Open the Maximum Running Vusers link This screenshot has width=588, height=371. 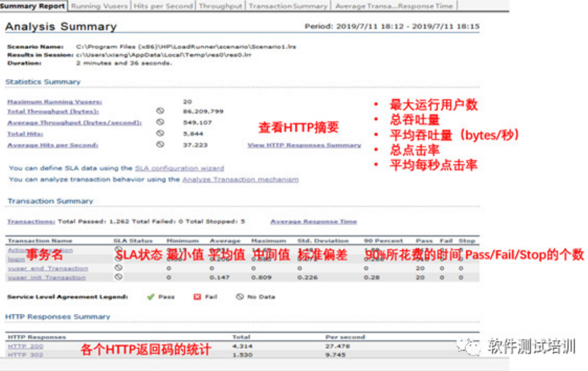point(55,102)
